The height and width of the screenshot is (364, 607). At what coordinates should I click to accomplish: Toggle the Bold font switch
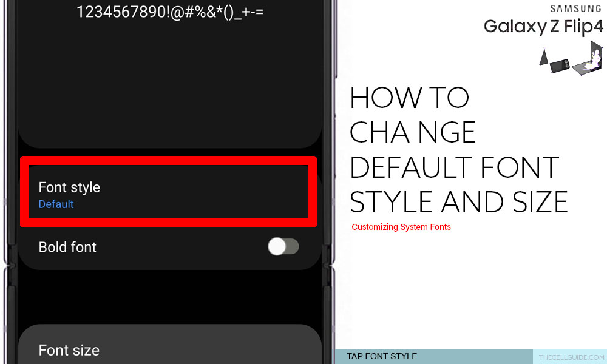(x=283, y=246)
